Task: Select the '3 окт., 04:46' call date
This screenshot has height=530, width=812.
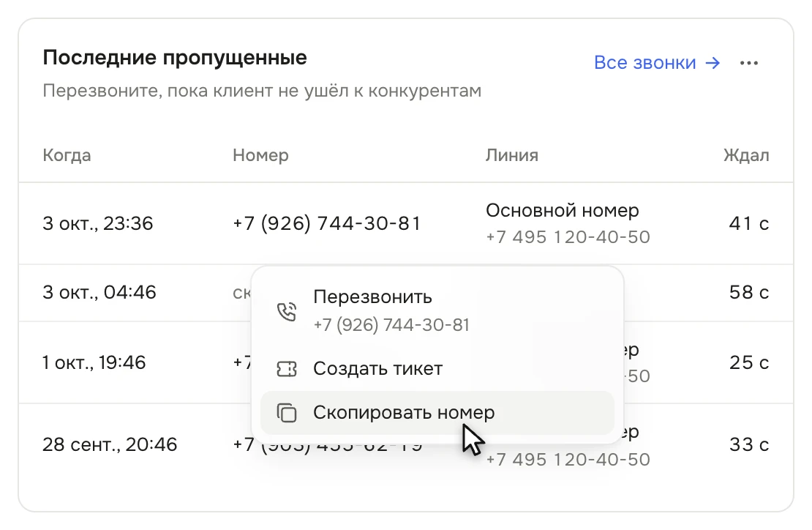Action: click(x=99, y=293)
